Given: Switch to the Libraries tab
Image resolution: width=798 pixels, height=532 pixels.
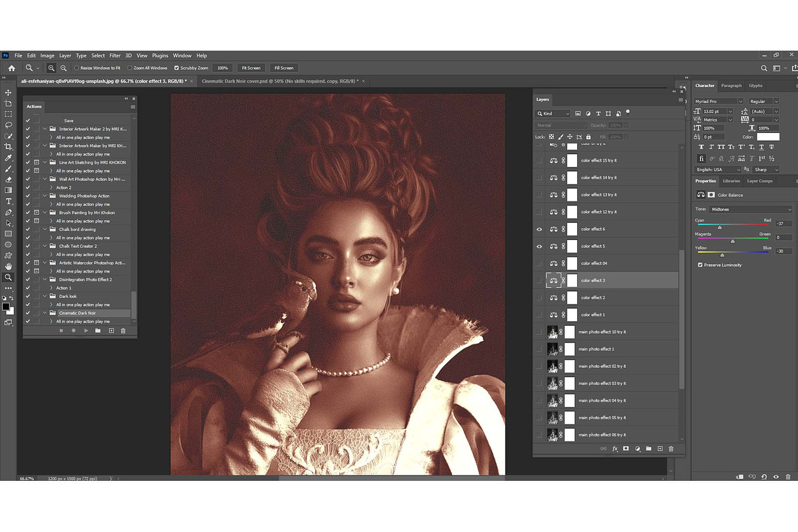Looking at the screenshot, I should pos(731,181).
